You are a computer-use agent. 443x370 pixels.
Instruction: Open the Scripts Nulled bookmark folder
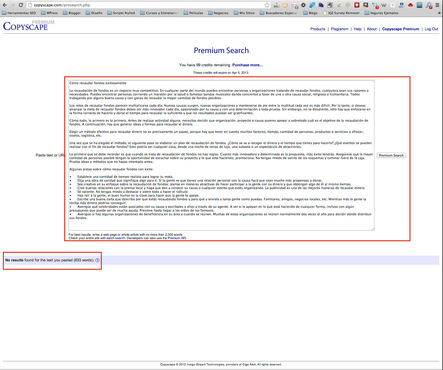(121, 13)
